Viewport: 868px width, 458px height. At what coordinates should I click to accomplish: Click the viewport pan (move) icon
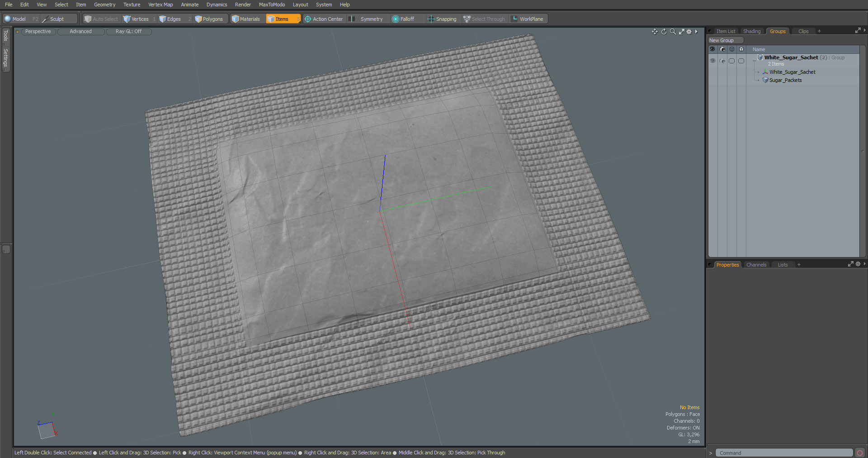click(655, 32)
